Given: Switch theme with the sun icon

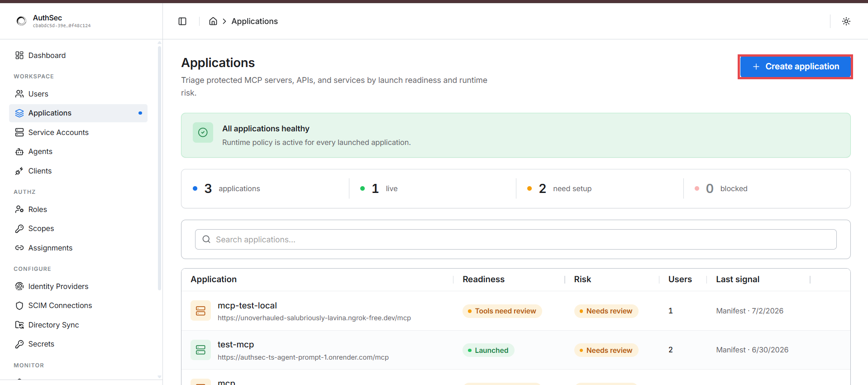Looking at the screenshot, I should (846, 21).
